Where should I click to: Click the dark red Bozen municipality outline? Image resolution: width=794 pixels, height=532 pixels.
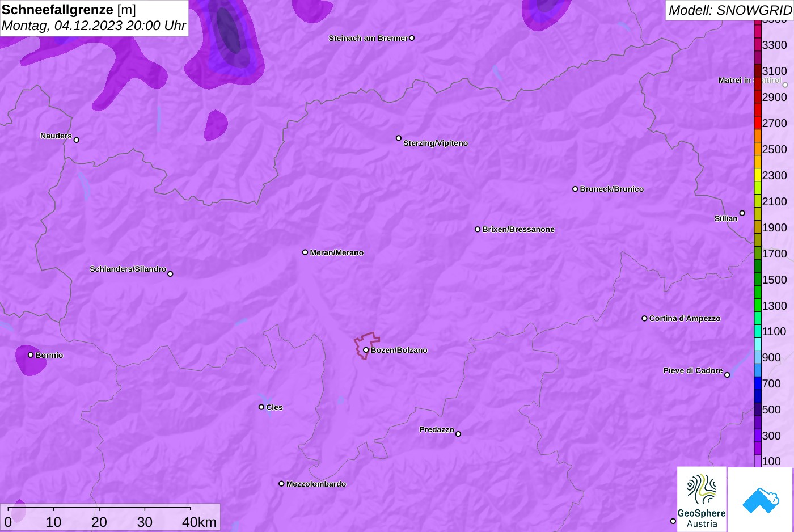(x=366, y=345)
